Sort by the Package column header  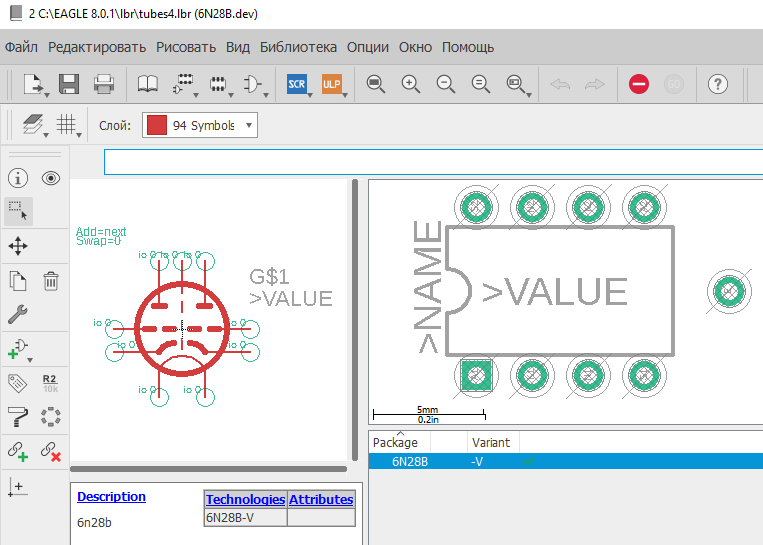point(400,442)
